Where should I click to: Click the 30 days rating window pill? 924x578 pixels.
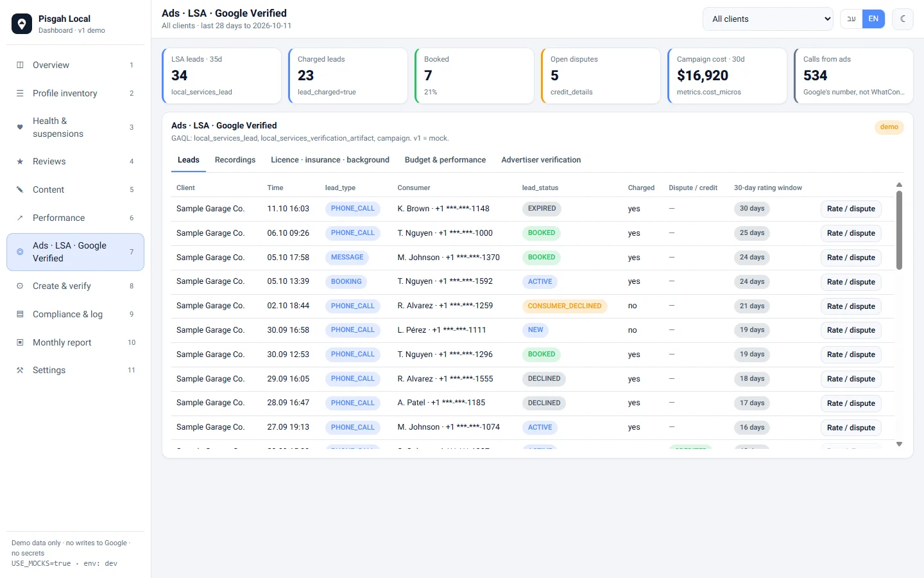[x=752, y=209]
